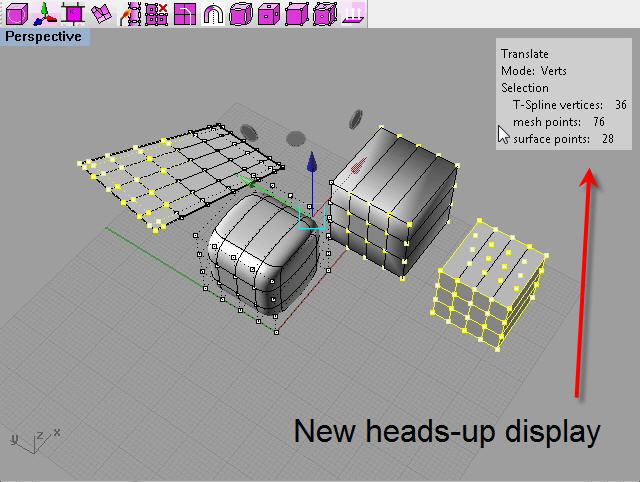This screenshot has height=482, width=640.
Task: Click 'mesh points: 76' count
Action: tap(558, 122)
